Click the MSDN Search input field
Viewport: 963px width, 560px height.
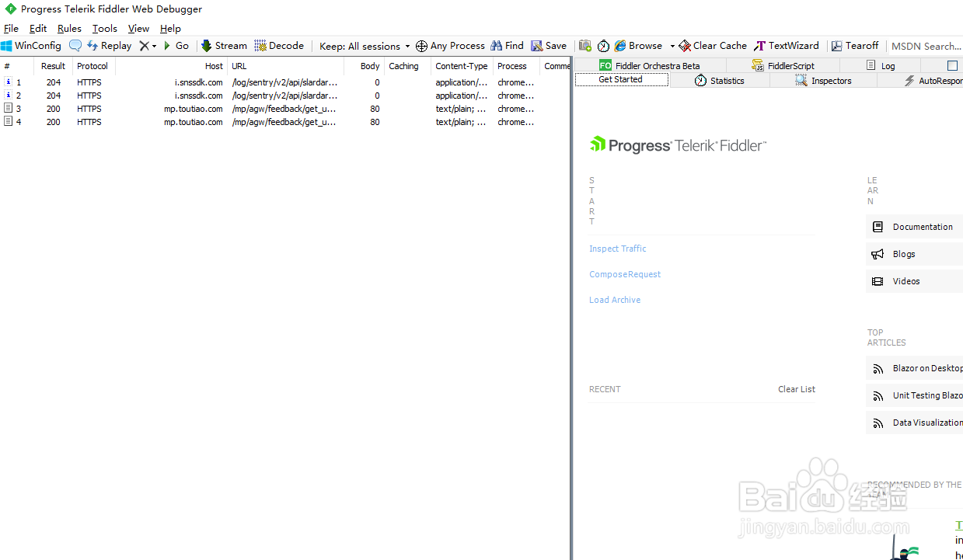coord(926,46)
